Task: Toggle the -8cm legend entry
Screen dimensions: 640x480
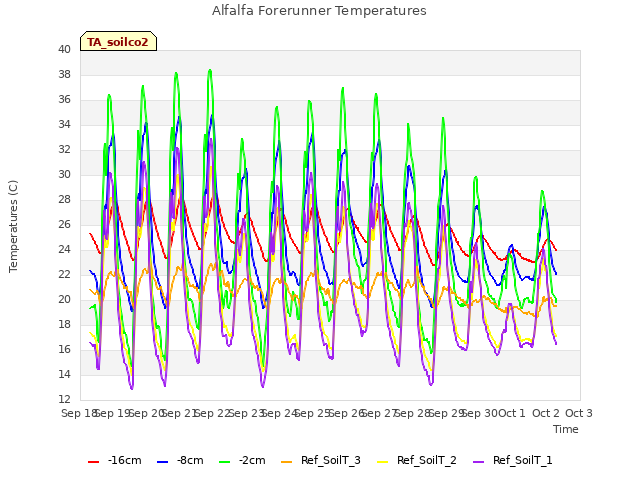Action: (x=180, y=460)
